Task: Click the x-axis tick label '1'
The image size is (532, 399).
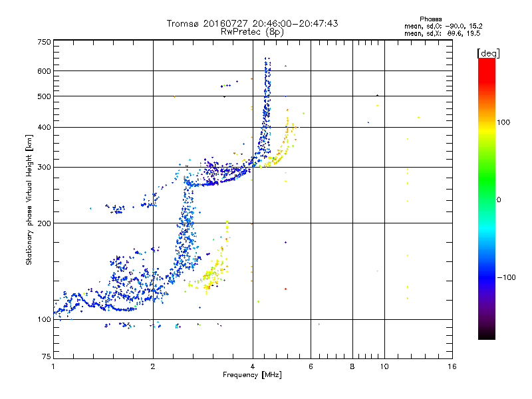Action: tap(53, 366)
